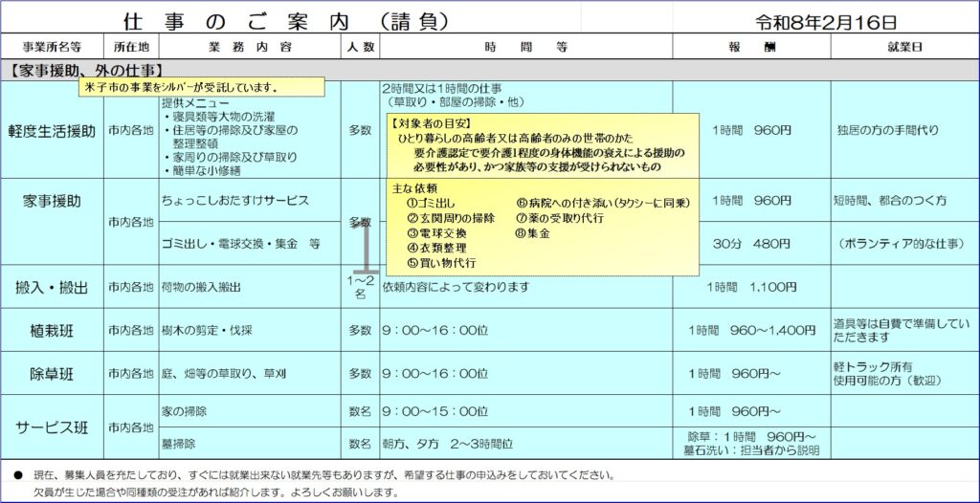The image size is (980, 503).
Task: Click the 仕事のご案内（請負） title
Action: [273, 20]
